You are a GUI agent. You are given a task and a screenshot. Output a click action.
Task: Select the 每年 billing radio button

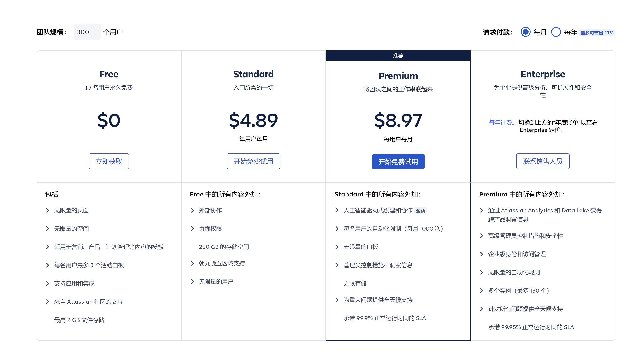(x=556, y=32)
